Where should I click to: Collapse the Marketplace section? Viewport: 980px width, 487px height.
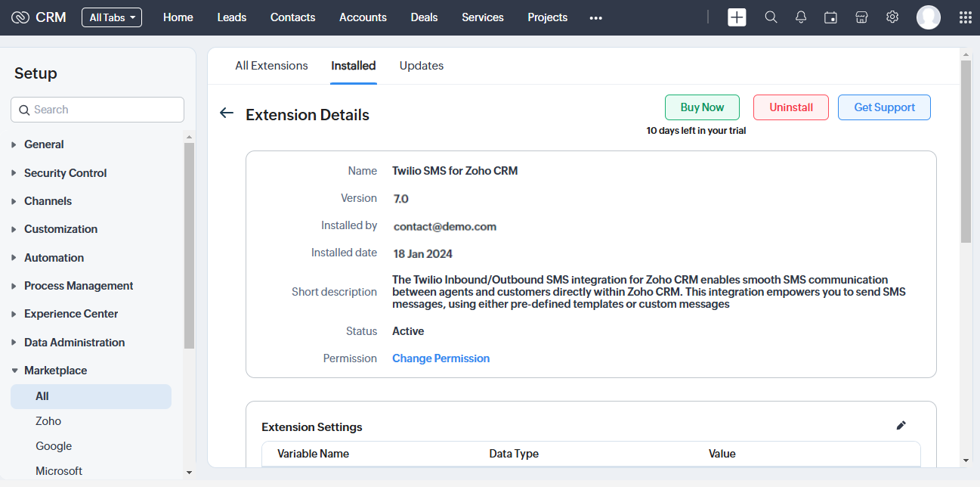55,371
